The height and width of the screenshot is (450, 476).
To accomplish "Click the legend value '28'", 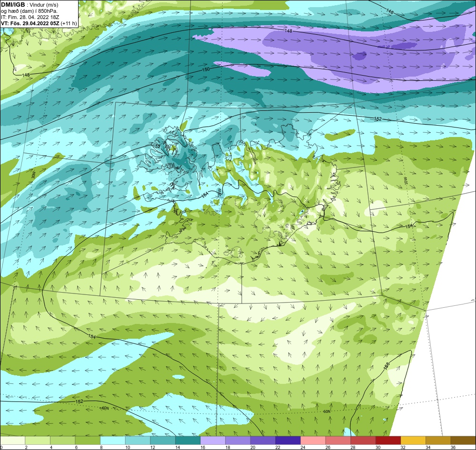I will 353,447.
